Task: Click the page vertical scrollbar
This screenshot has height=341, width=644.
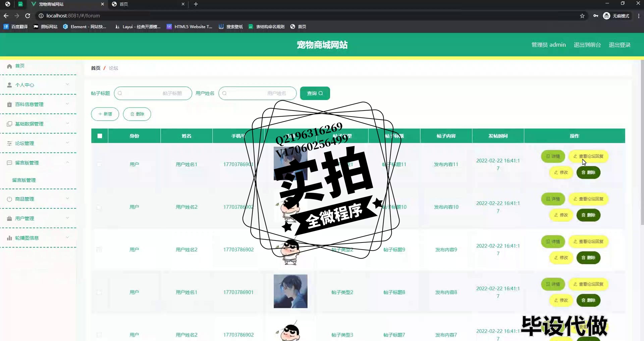Action: (642, 142)
